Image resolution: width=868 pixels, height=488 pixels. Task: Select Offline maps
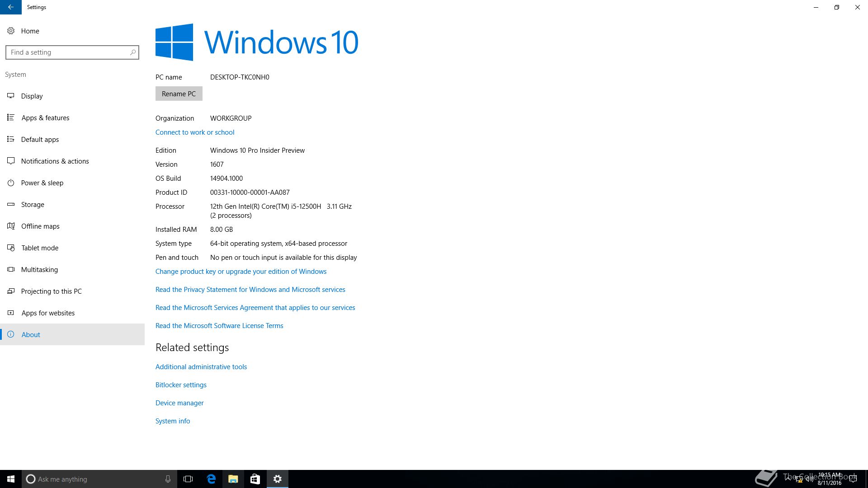pos(72,226)
